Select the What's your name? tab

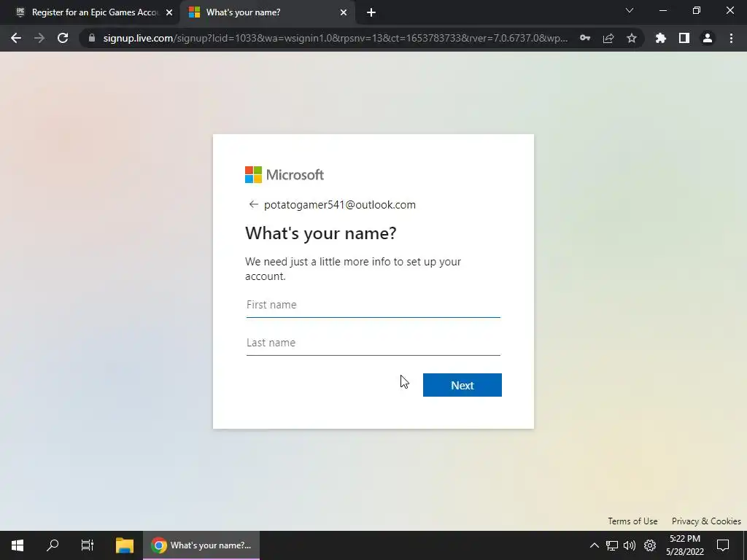[267, 12]
